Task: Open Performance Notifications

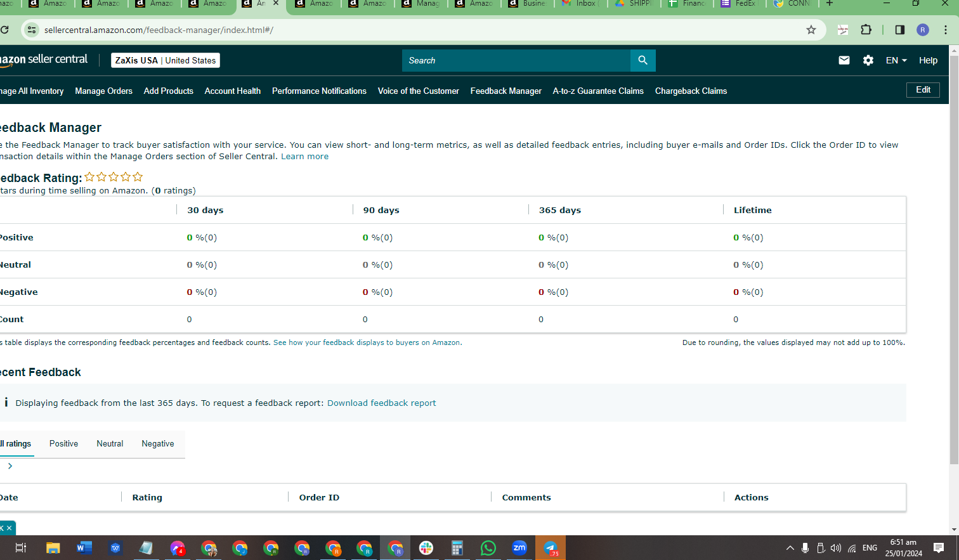Action: point(319,91)
